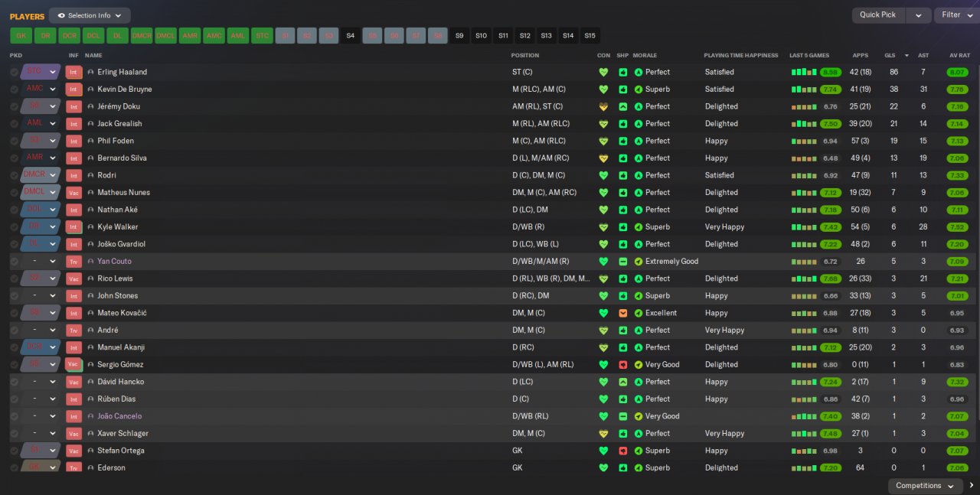This screenshot has height=495, width=980.
Task: Open the empty position dropdown for Rúben Dias
Action: pyautogui.click(x=41, y=399)
